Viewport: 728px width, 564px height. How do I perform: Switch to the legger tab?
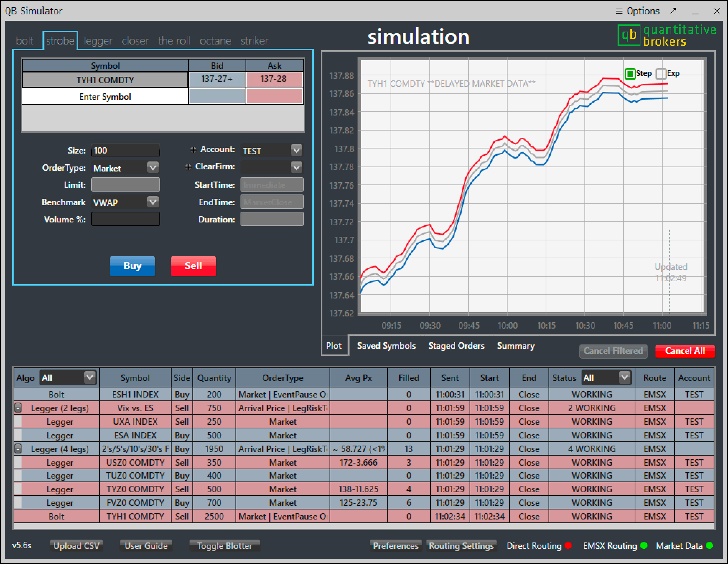click(98, 41)
